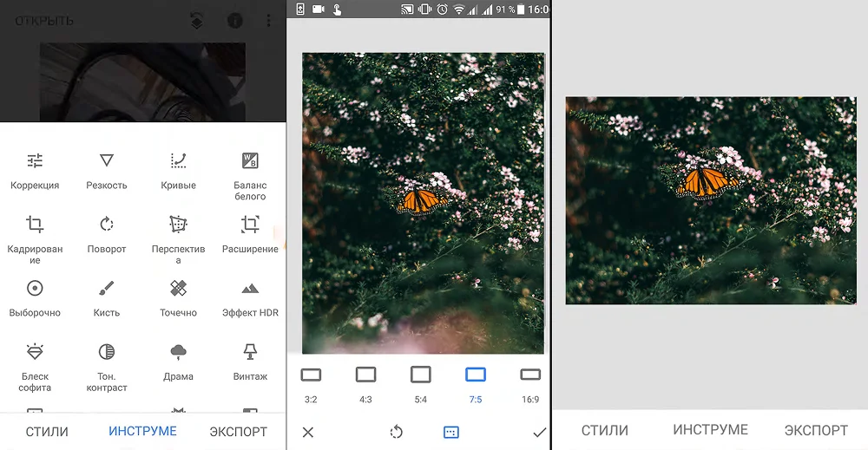This screenshot has height=450, width=868.
Task: Open the Выборочно selective tool
Action: click(35, 298)
